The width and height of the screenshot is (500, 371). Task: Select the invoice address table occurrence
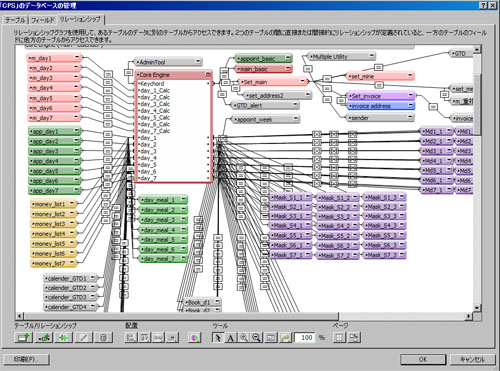tap(380, 106)
